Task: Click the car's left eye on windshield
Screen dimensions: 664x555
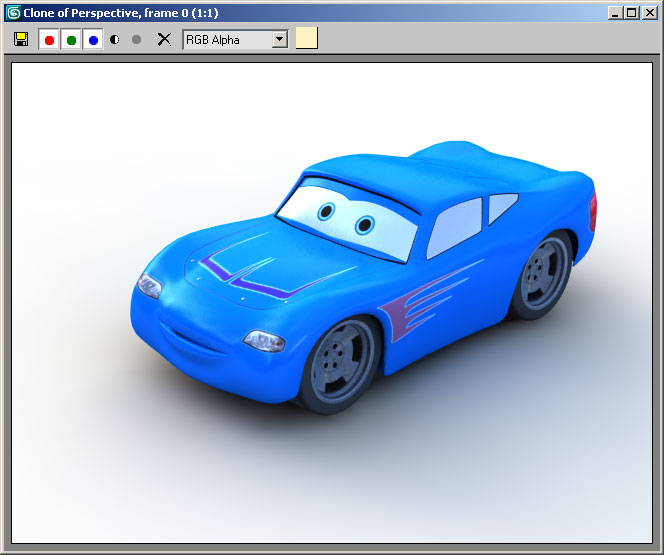Action: (x=327, y=212)
